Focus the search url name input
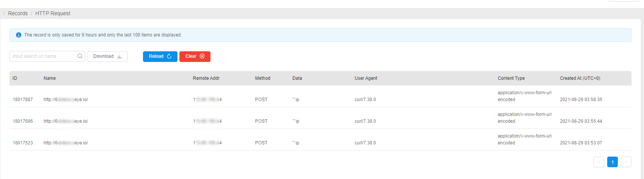This screenshot has height=179, width=644. (x=43, y=56)
